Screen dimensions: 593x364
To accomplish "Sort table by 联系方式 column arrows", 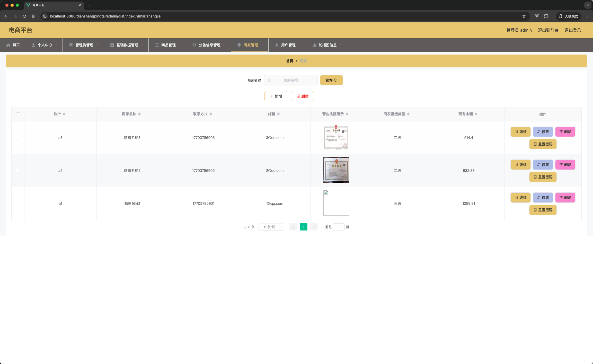I will 211,114.
